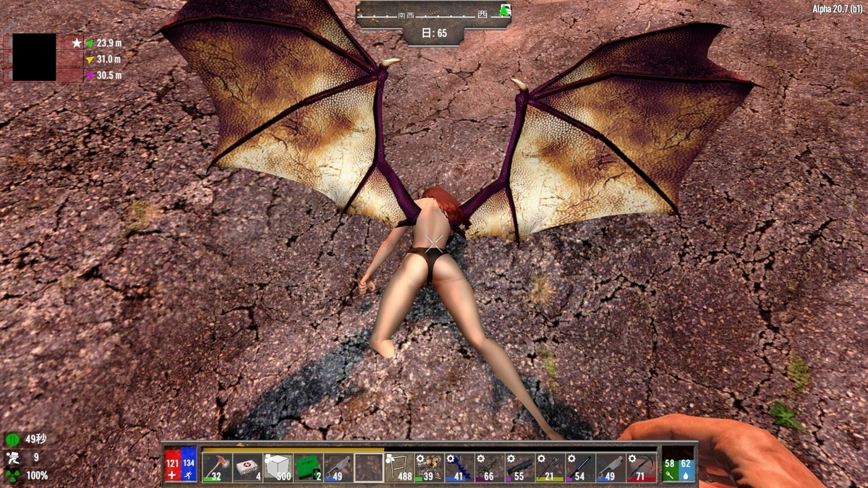
Task: Click the red health indicator showing 121
Action: click(x=172, y=465)
